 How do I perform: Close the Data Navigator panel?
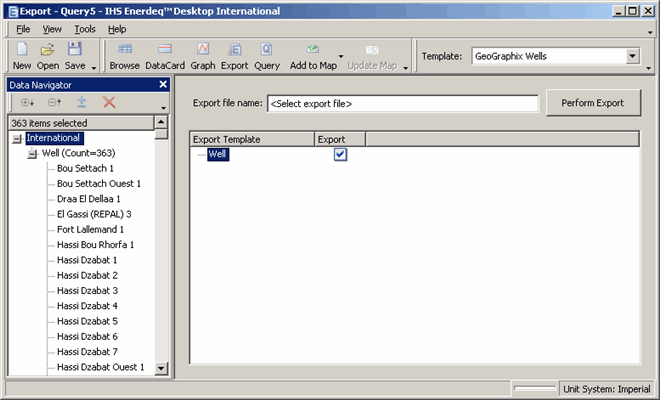[x=163, y=85]
